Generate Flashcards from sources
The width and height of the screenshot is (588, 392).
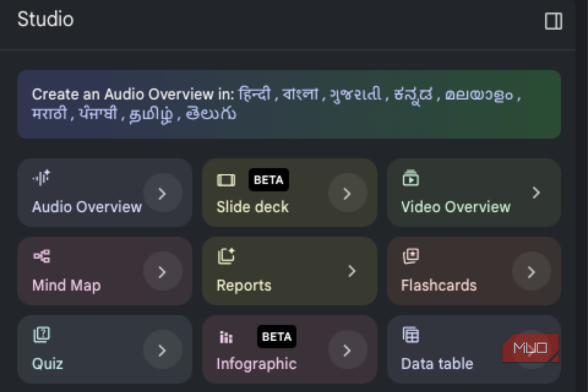tap(474, 271)
